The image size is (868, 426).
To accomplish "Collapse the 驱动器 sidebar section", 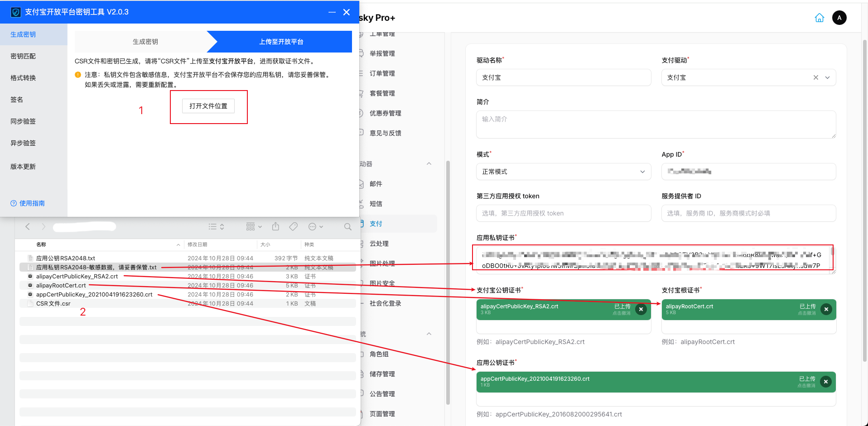I will coord(429,164).
